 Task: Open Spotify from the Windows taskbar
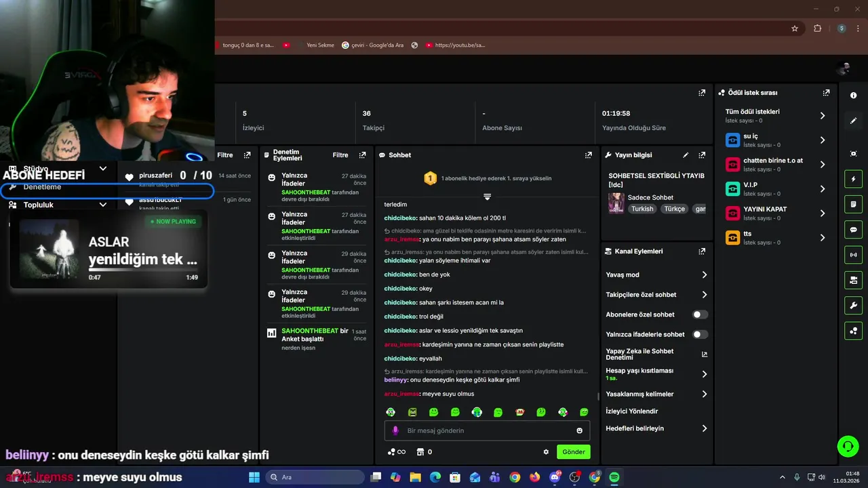pyautogui.click(x=614, y=477)
